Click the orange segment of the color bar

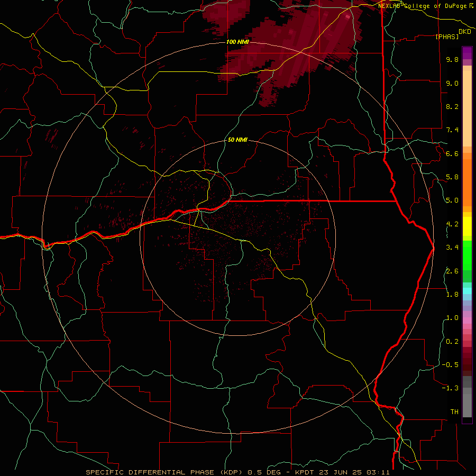point(467,182)
